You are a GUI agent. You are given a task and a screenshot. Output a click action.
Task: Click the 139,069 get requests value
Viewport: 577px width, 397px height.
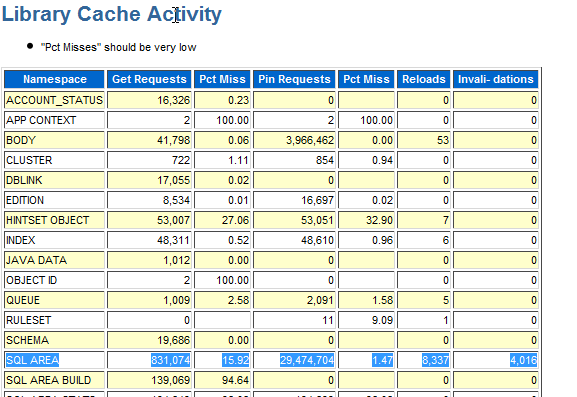point(171,380)
